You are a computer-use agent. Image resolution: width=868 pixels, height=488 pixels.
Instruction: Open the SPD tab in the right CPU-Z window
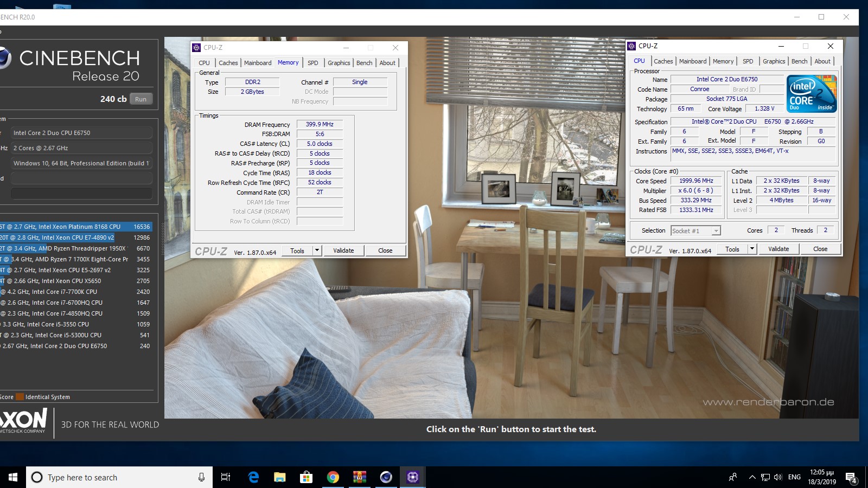(x=748, y=61)
